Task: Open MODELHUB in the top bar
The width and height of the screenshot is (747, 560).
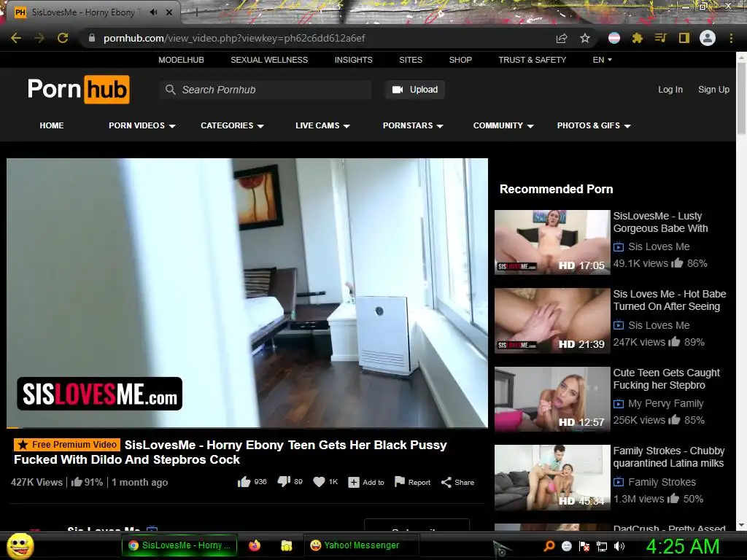Action: point(181,60)
